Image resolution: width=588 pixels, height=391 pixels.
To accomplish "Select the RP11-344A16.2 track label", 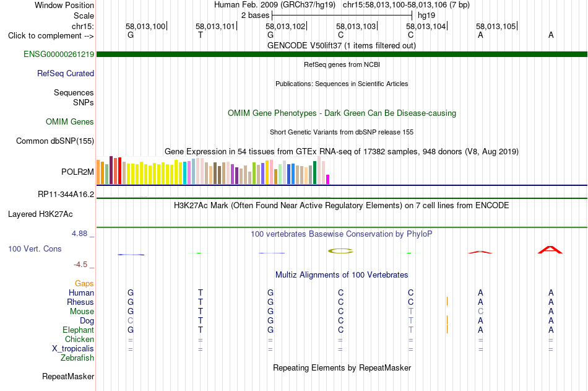I will 66,194.
